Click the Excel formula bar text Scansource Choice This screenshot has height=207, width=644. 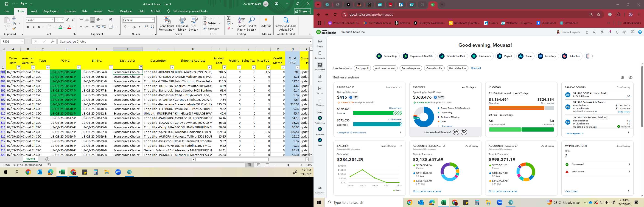coord(73,41)
